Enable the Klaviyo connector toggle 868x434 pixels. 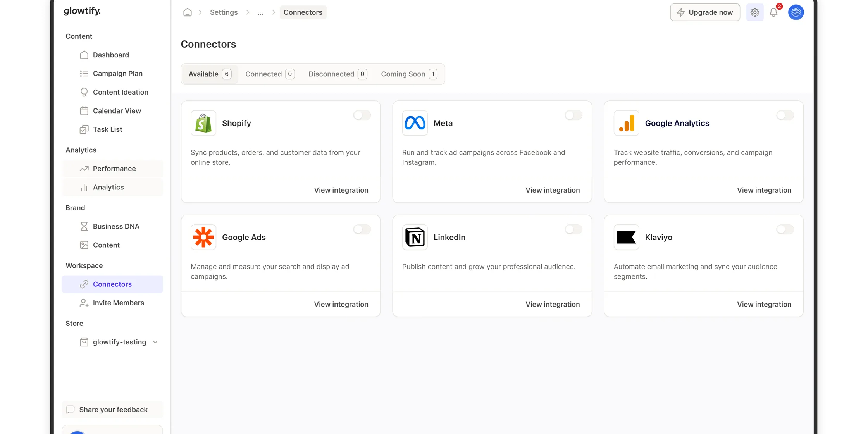coord(785,229)
